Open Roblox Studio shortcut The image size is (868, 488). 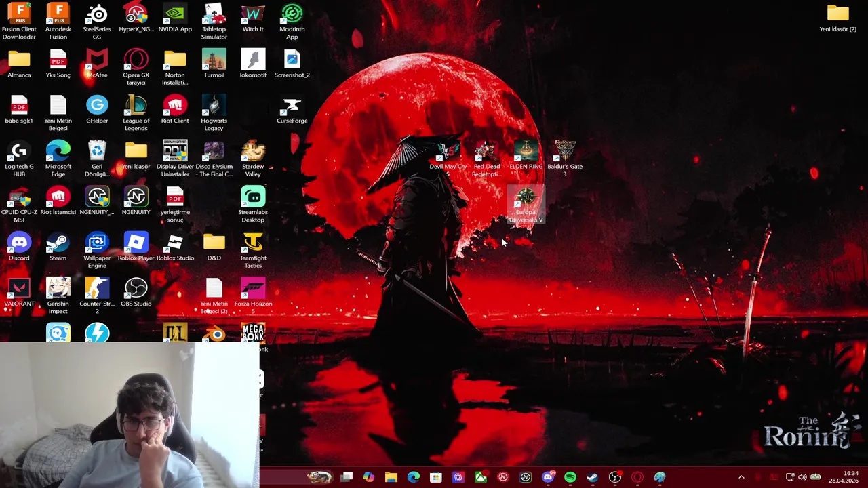coord(175,247)
